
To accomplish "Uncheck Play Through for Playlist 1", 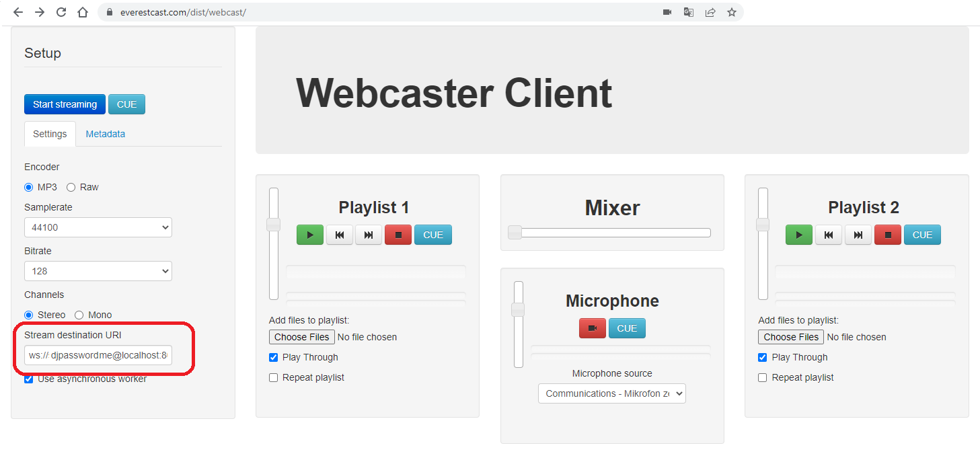I will (x=274, y=357).
